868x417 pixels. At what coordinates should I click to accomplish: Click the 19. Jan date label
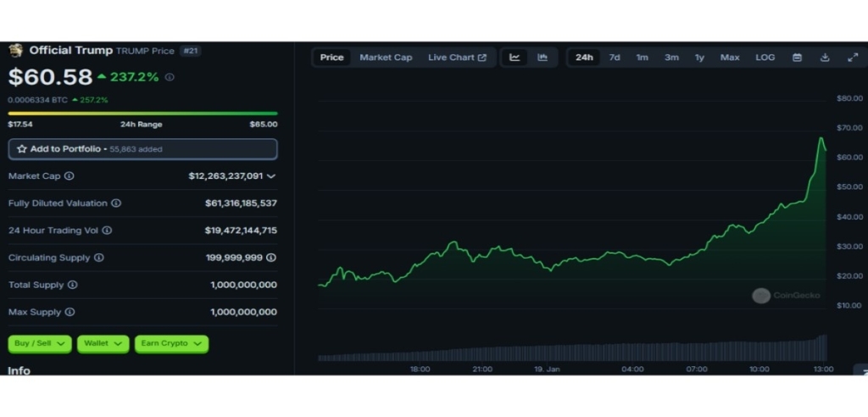coord(547,370)
